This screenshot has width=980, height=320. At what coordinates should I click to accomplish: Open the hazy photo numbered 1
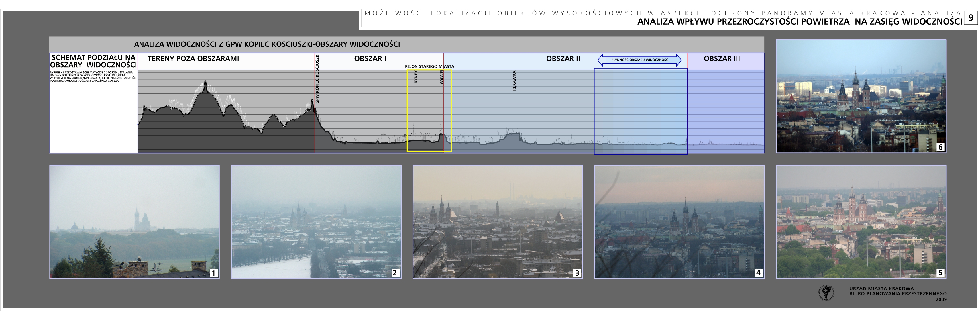click(x=134, y=221)
